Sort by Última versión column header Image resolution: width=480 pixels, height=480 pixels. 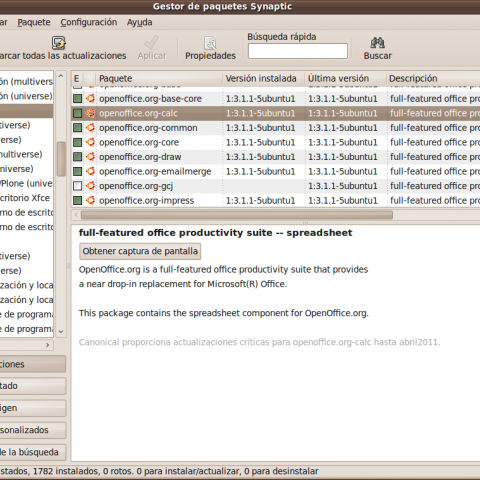pos(345,79)
